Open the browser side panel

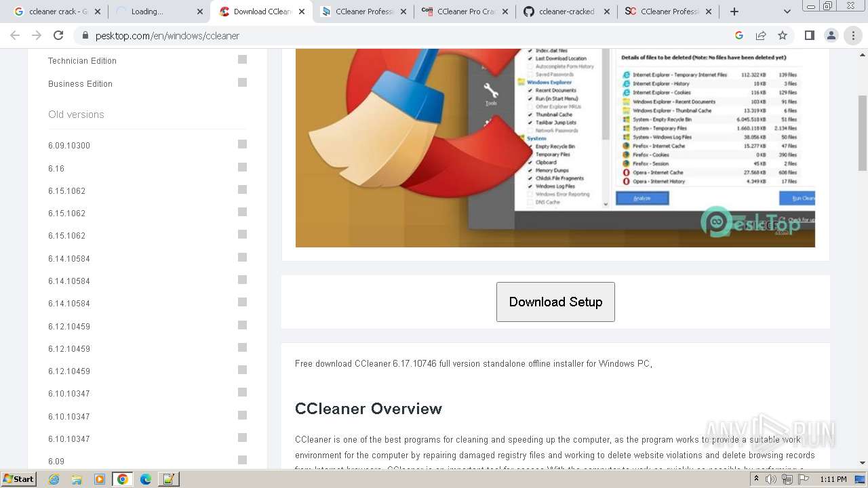click(809, 35)
